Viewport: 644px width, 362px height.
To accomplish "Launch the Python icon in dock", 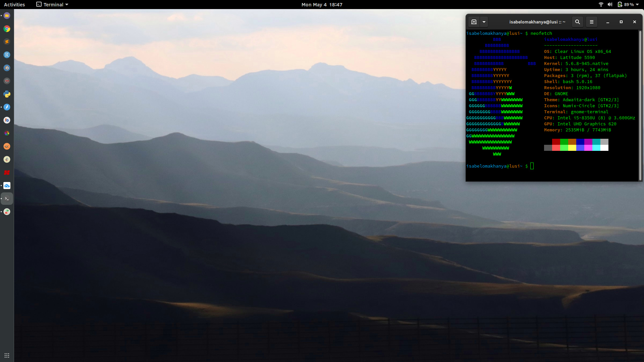I will (x=7, y=94).
